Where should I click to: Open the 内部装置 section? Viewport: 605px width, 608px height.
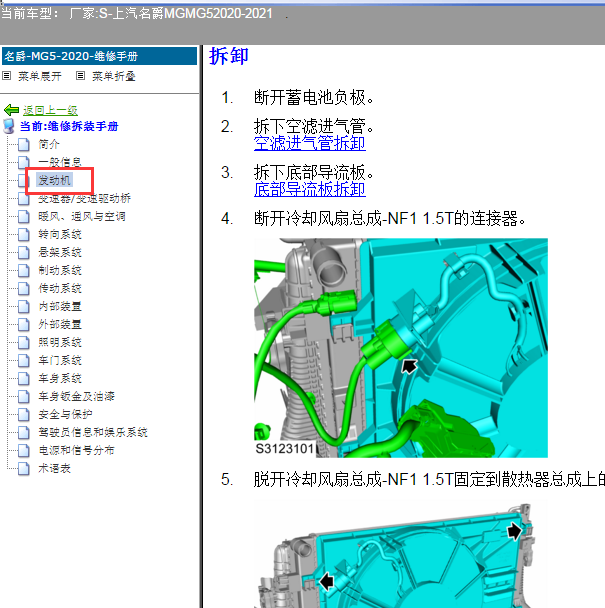[x=60, y=306]
